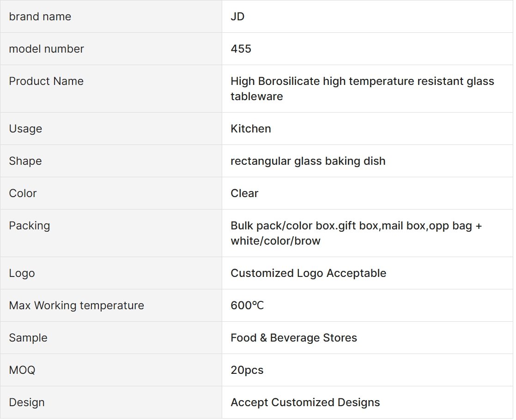516x420 pixels.
Task: Click 'Accept Customized Designs' text
Action: pos(305,402)
